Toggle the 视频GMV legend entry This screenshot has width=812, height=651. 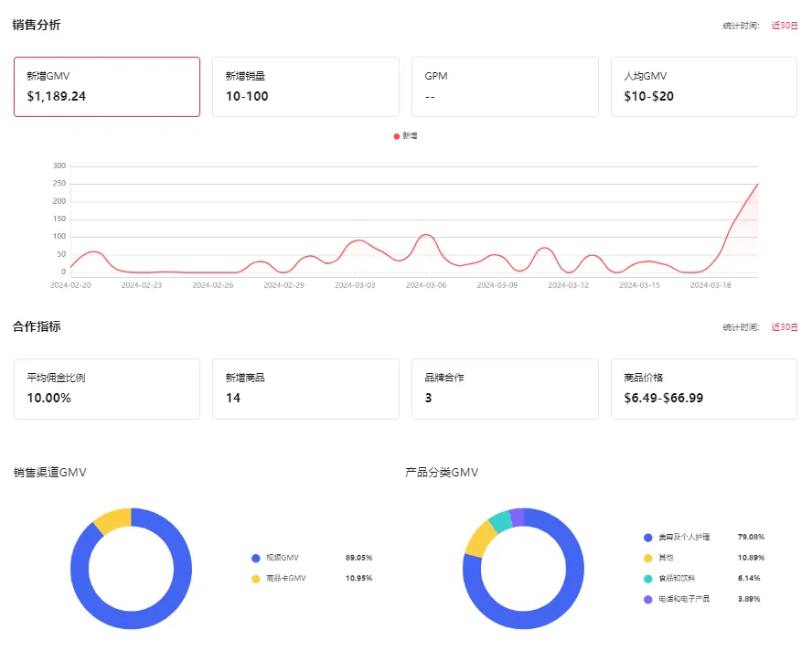(x=275, y=558)
